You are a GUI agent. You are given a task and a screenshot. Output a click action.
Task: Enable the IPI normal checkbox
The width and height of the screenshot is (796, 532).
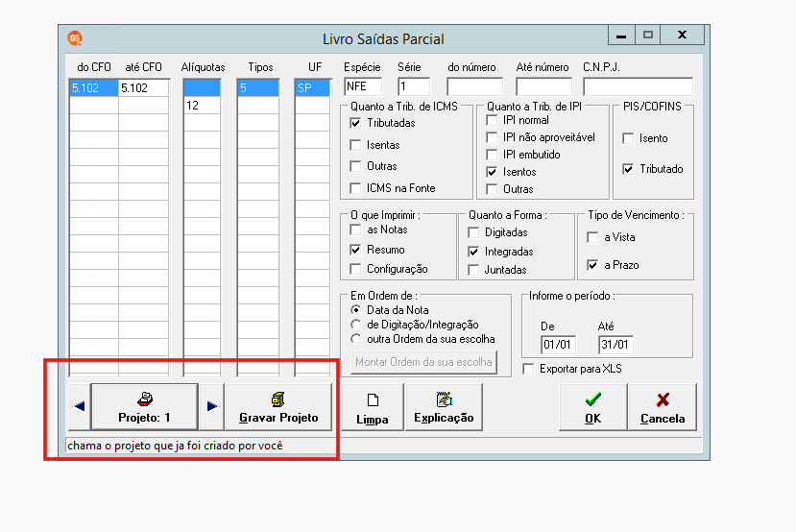click(492, 120)
